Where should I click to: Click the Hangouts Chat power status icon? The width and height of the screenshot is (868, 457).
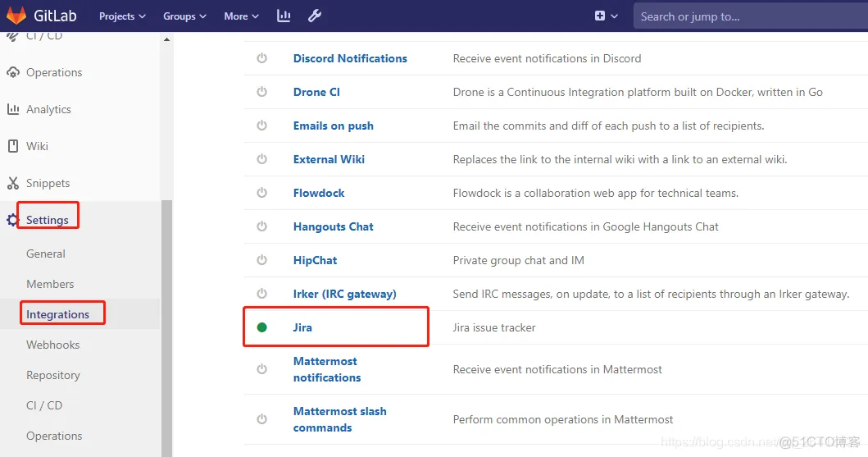(261, 226)
